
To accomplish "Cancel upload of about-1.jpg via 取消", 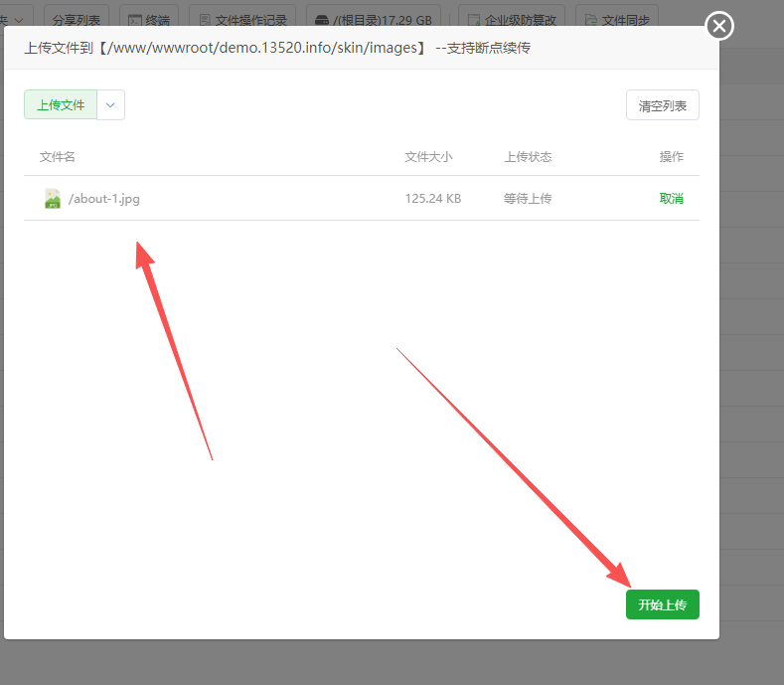I will pos(671,199).
